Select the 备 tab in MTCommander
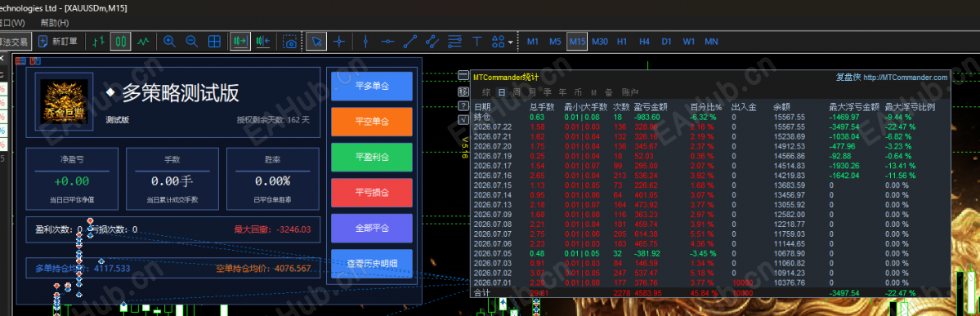Screen dimensions: 980x316 pyautogui.click(x=609, y=92)
